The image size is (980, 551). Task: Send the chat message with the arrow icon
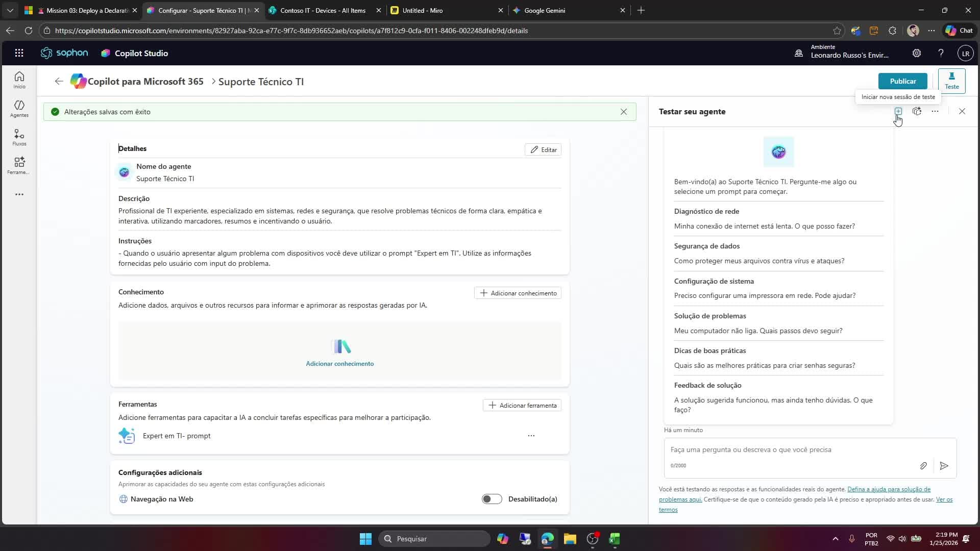point(944,466)
